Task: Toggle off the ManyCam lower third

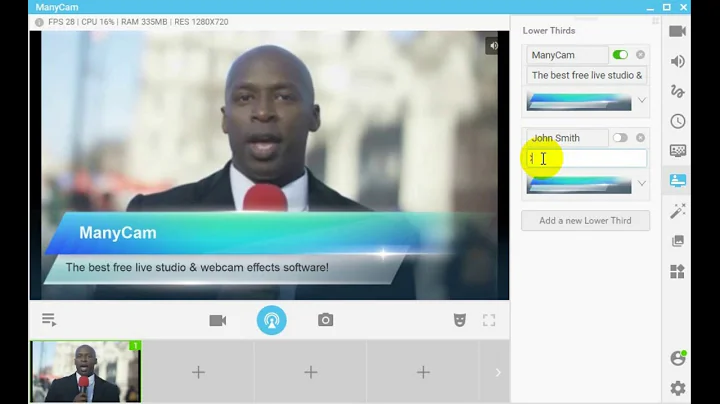Action: click(620, 55)
